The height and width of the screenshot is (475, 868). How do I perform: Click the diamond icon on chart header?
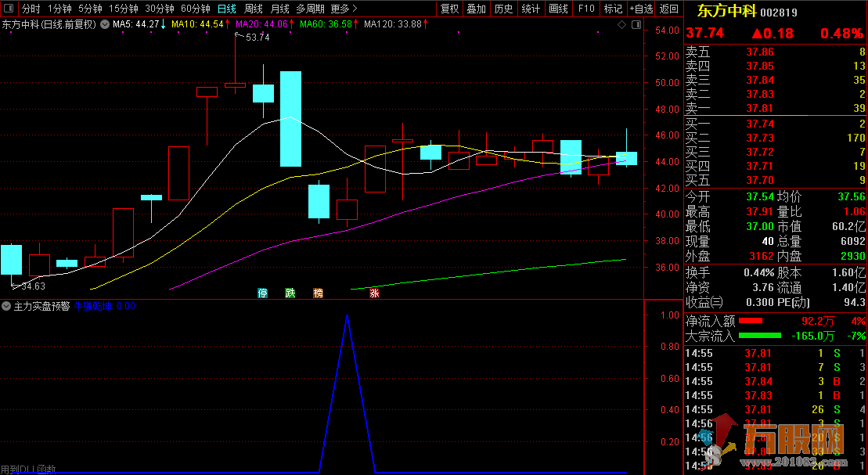pyautogui.click(x=621, y=25)
